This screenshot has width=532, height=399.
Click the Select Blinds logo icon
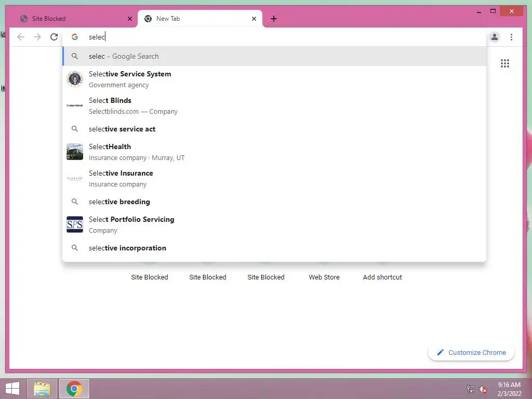(75, 105)
